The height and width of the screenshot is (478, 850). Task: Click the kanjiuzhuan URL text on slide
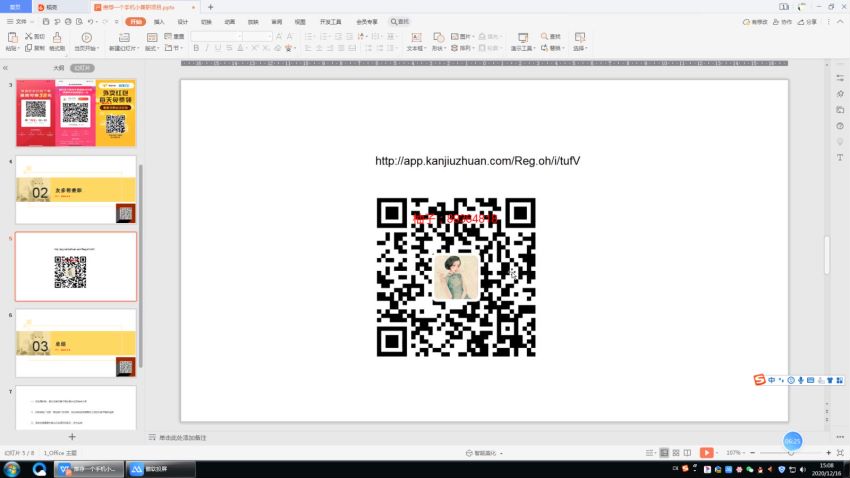[x=478, y=160]
